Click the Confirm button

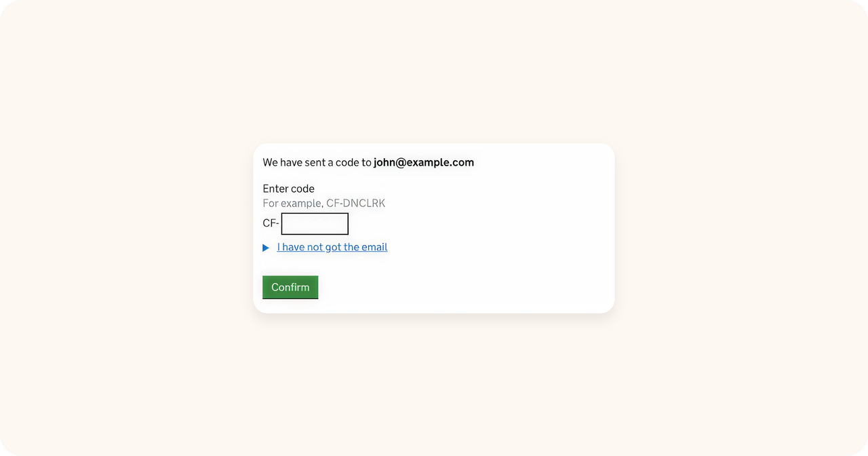click(x=290, y=287)
